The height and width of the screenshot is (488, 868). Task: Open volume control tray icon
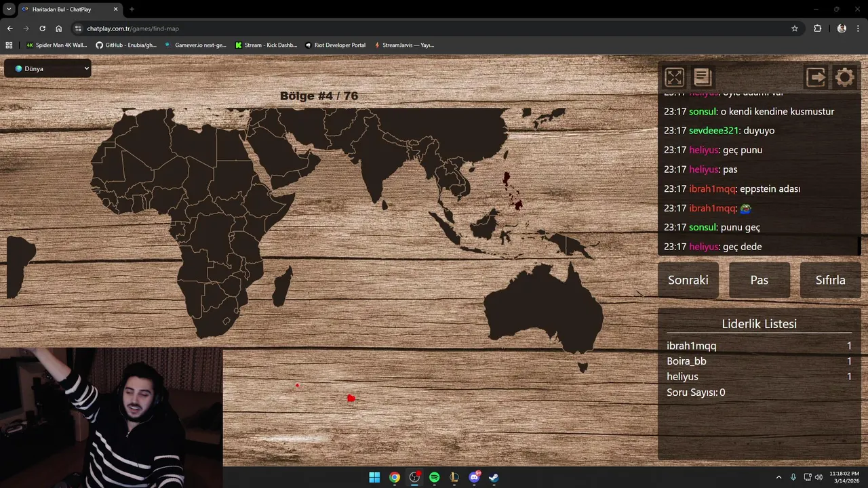coord(818,477)
